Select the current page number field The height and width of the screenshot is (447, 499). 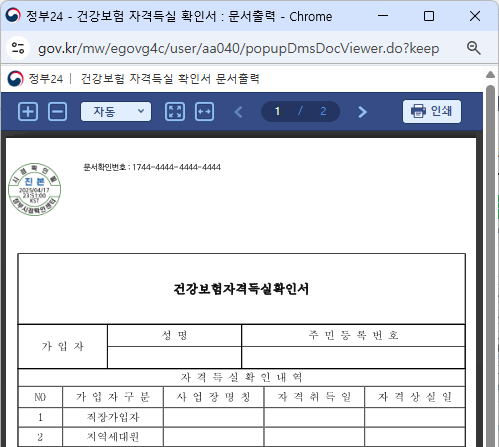pyautogui.click(x=277, y=111)
